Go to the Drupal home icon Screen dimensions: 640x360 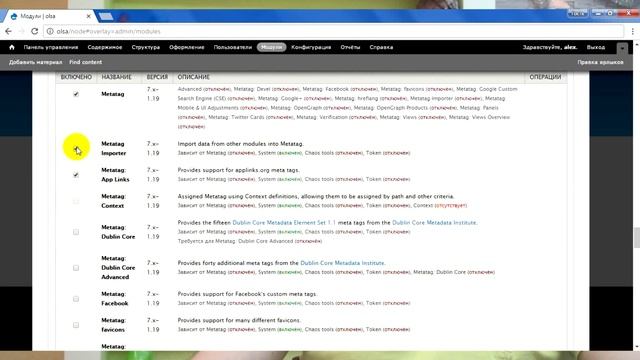coord(12,47)
